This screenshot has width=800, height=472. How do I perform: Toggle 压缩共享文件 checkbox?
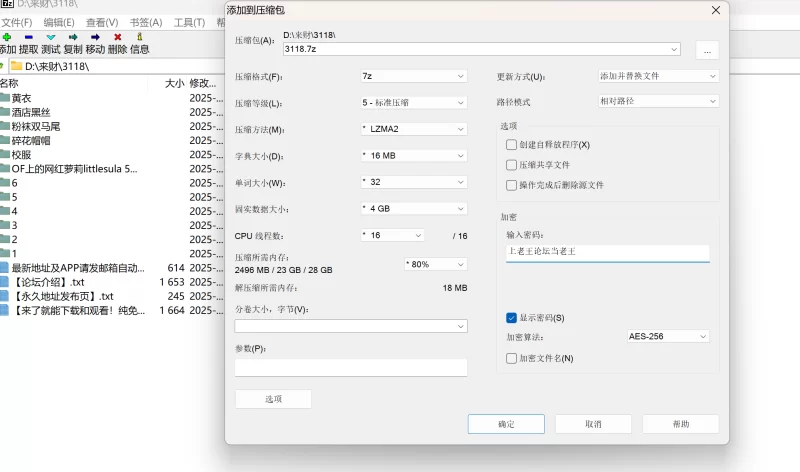(x=511, y=165)
